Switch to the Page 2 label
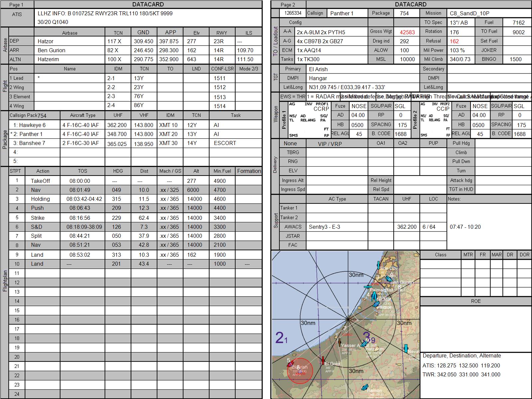Screen dimensions: 532x399 (288, 5)
